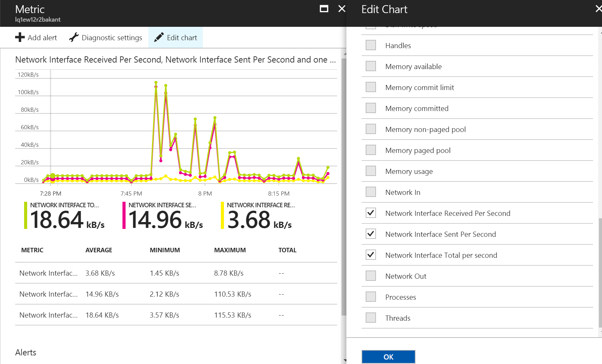Uncheck Network Interface Received Per Second

coord(370,213)
